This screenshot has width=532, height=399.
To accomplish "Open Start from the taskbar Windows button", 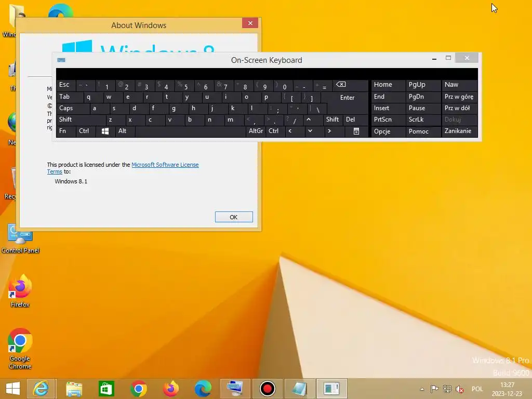I will point(13,389).
